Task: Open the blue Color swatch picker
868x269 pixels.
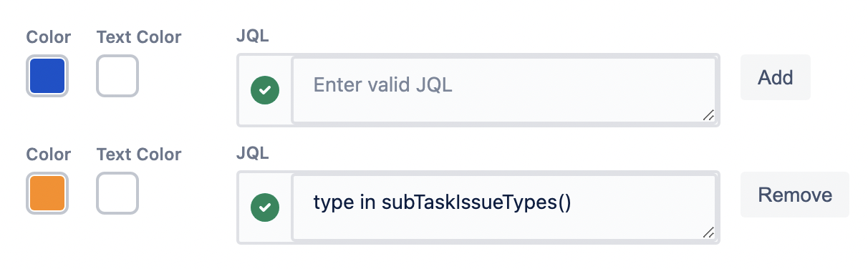Action: [x=47, y=76]
